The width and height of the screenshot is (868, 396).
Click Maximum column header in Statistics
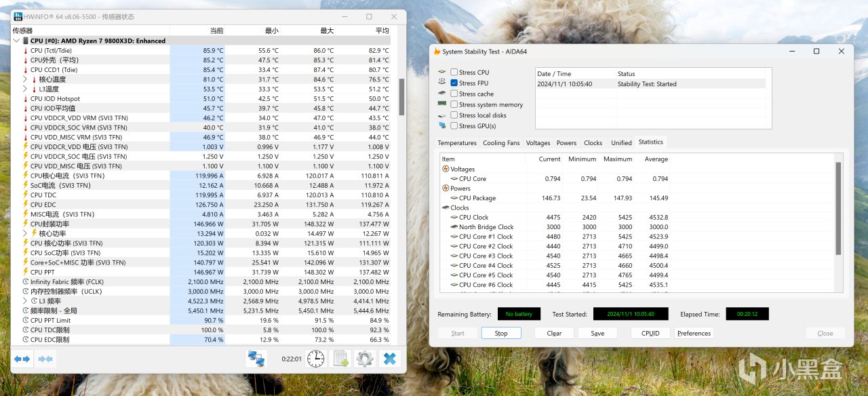click(x=618, y=159)
